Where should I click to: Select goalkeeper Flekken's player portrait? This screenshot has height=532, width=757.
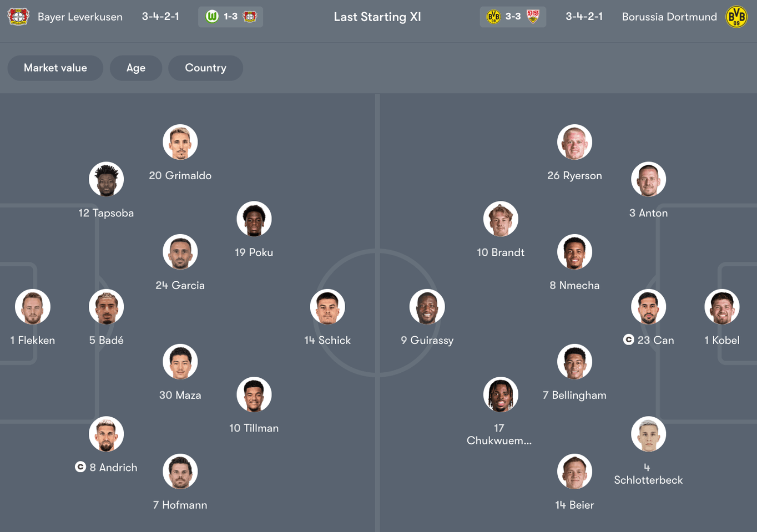click(32, 306)
